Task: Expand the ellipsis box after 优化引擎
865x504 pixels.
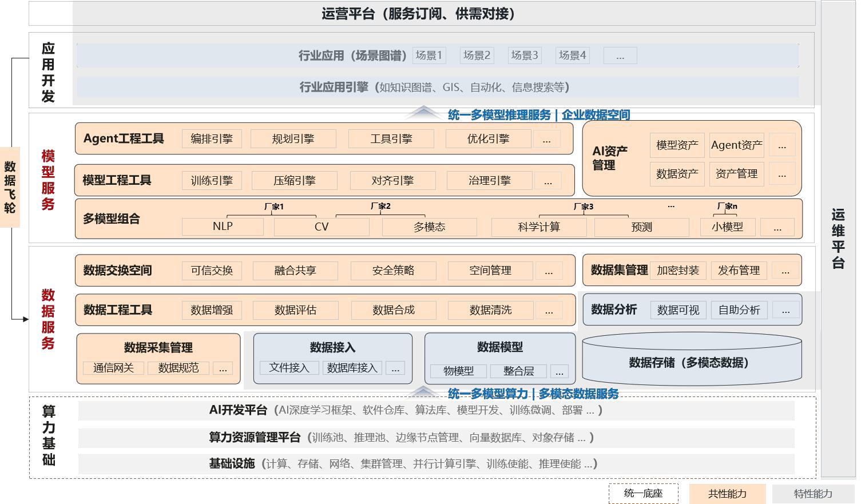Action: 547,139
